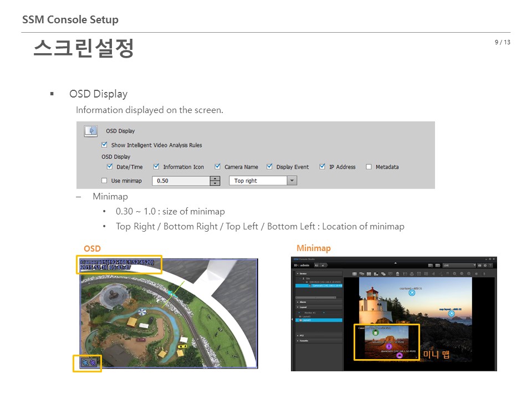Click the first icon in the video toolbar
This screenshot has height=399, width=532.
click(x=355, y=274)
